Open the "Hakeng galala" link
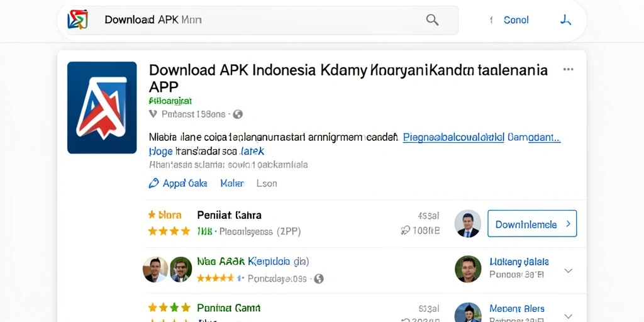The image size is (644, 322). (x=519, y=262)
